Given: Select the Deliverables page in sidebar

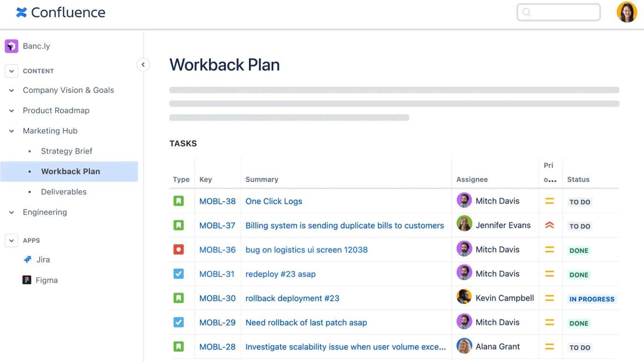Looking at the screenshot, I should [64, 192].
